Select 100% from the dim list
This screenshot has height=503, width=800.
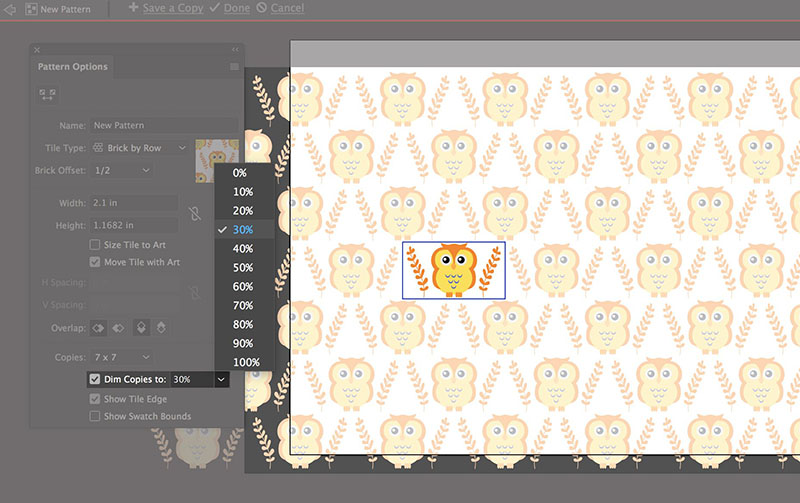pos(244,362)
